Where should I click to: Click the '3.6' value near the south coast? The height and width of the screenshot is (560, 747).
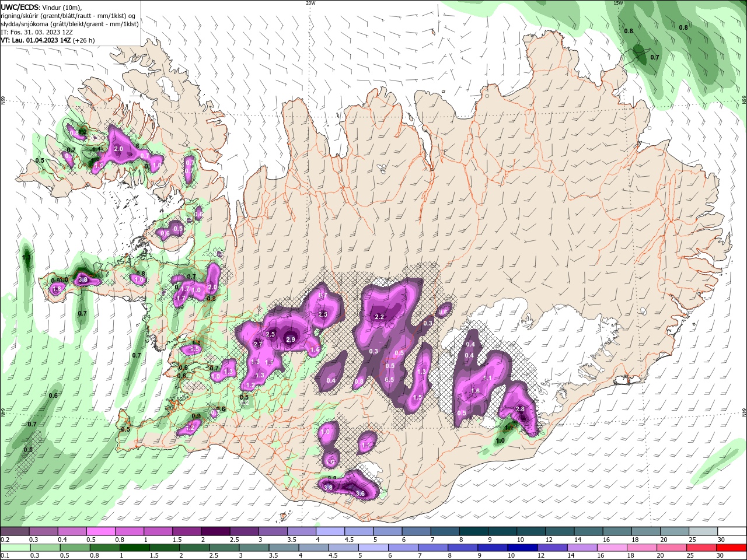tap(360, 494)
